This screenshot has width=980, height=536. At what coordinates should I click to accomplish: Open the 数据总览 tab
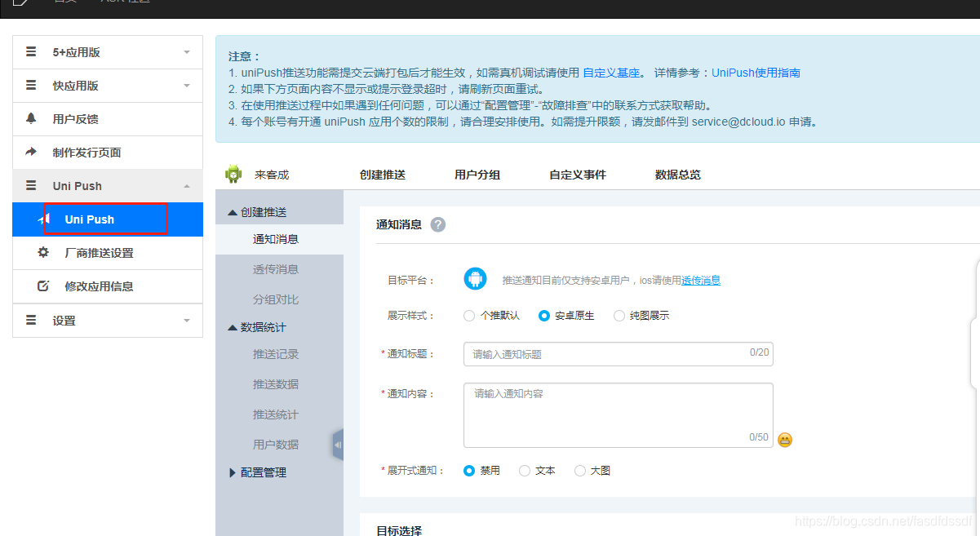(x=677, y=174)
